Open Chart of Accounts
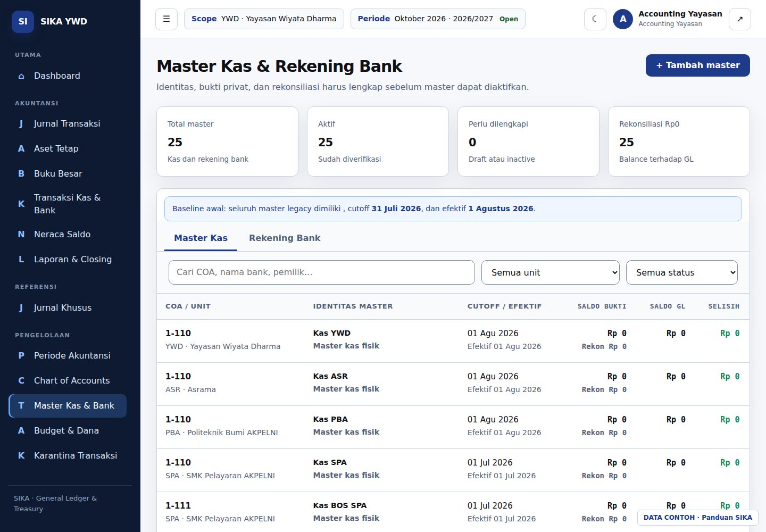The width and height of the screenshot is (766, 532). point(68,380)
